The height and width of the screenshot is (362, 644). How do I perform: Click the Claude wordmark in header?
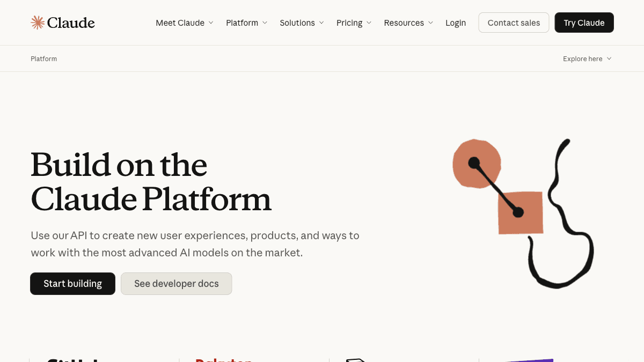71,23
